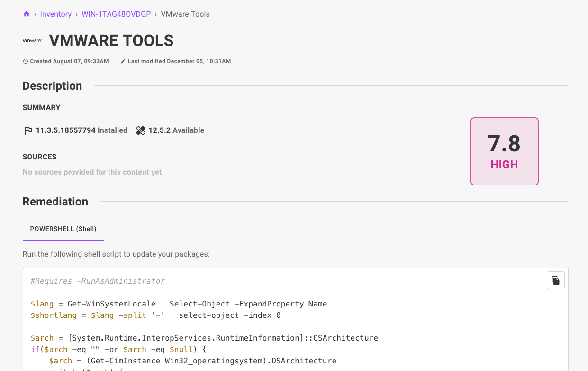Copy the remediation script using the copy icon
The height and width of the screenshot is (371, 588).
pyautogui.click(x=555, y=280)
